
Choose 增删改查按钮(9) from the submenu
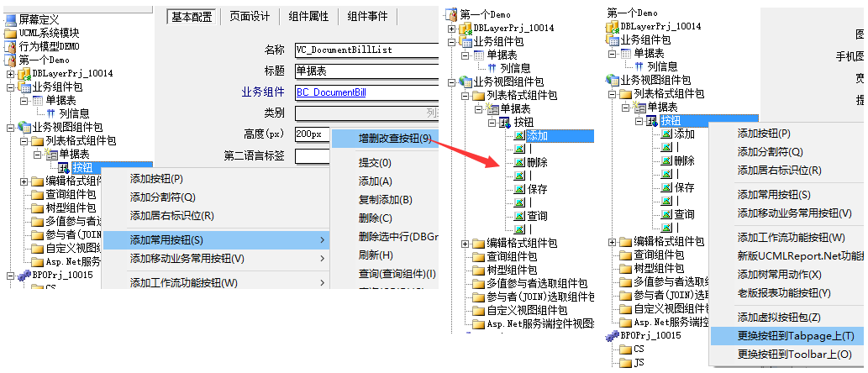click(386, 138)
